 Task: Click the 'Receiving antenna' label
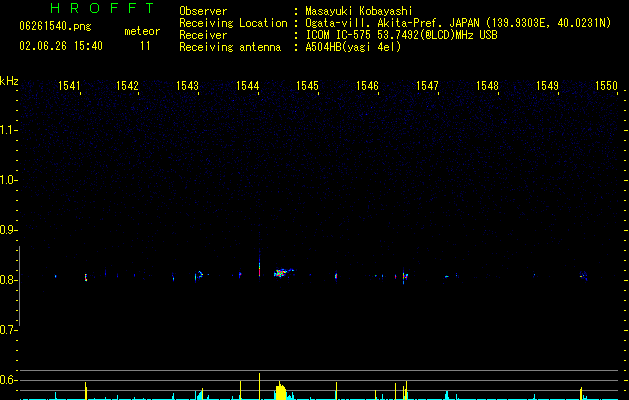point(230,47)
